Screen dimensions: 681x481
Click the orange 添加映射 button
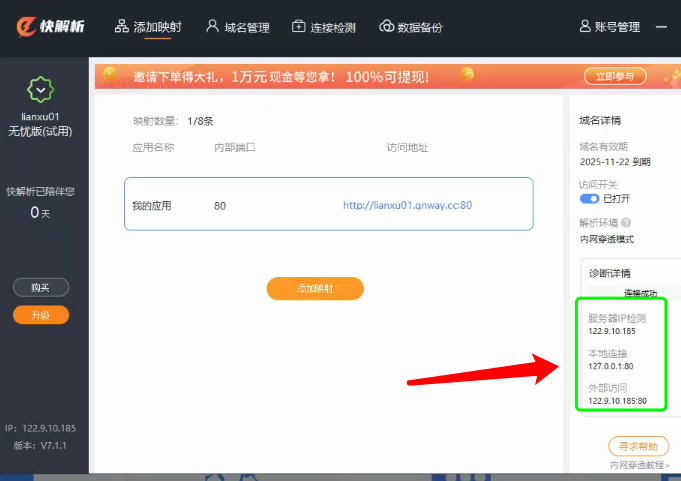click(x=315, y=288)
